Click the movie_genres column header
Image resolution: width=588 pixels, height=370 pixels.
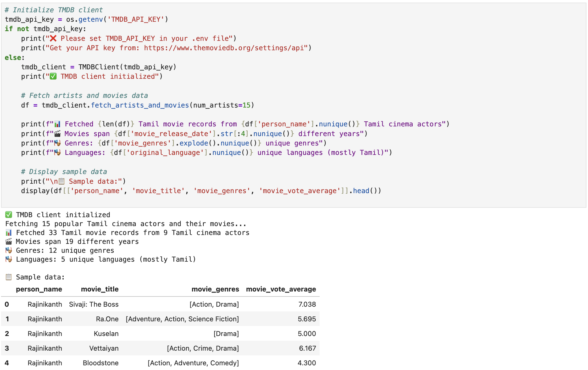coord(215,289)
